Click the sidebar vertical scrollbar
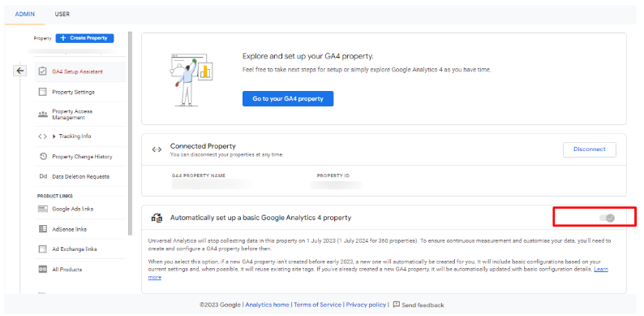Screen dimensions: 644x316 point(131,134)
